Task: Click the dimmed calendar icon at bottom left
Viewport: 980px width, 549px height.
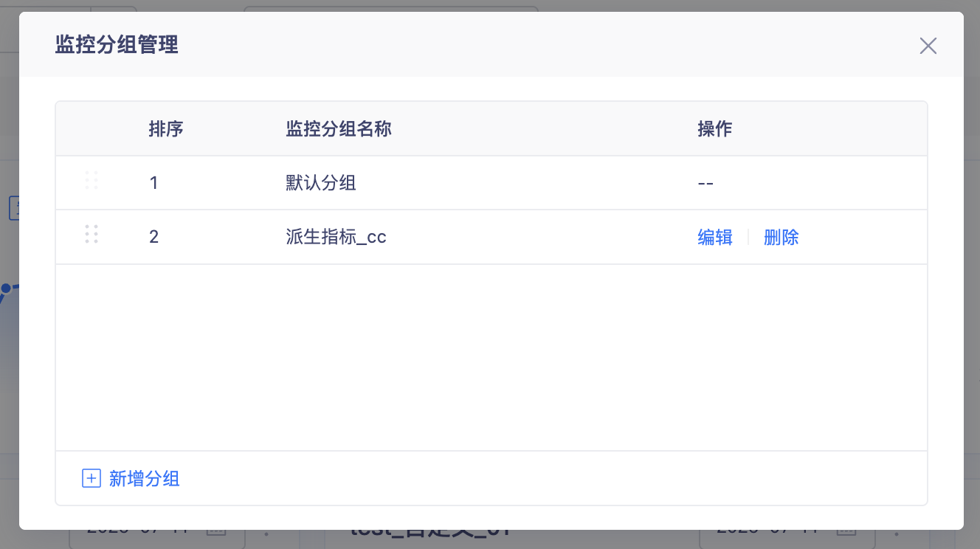Action: click(215, 531)
